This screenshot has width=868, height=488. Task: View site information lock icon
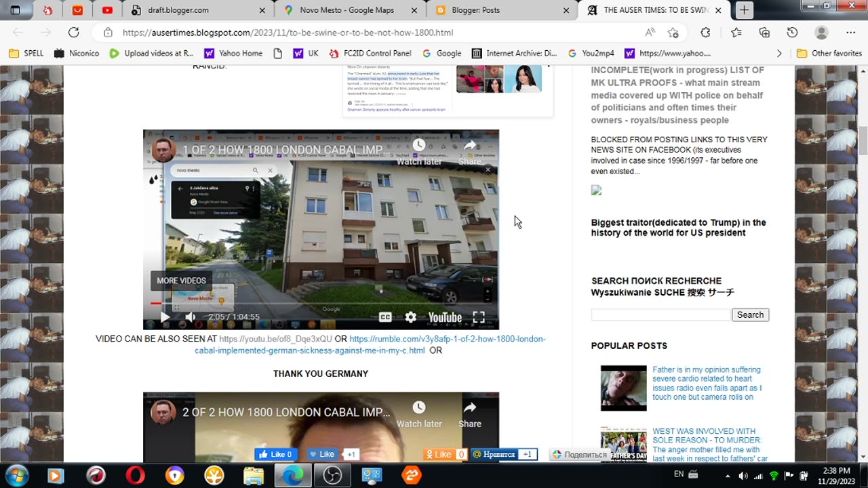(x=107, y=33)
